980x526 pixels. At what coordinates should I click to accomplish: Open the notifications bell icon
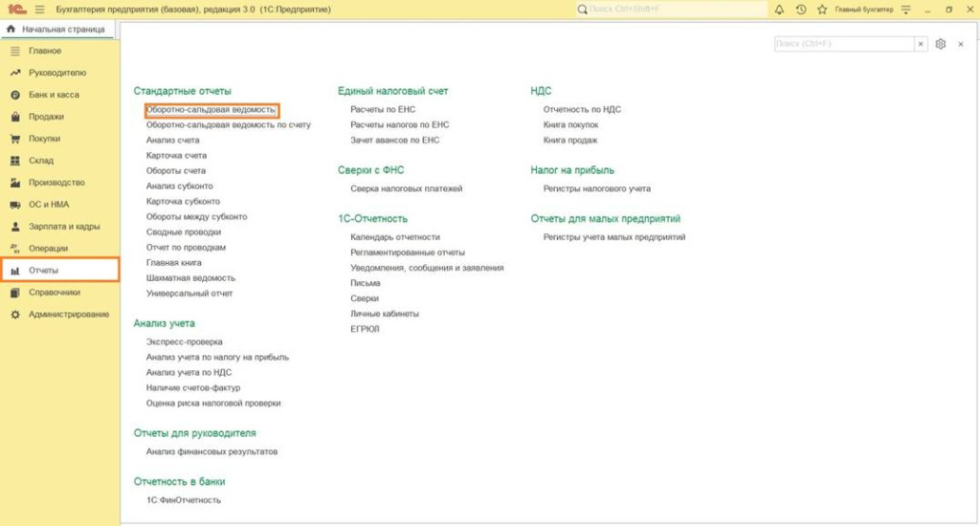click(x=779, y=9)
